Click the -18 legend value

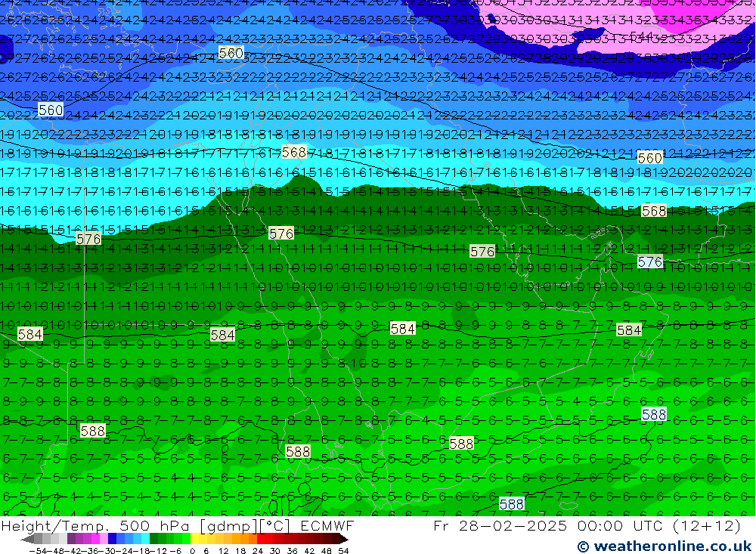coord(141,551)
